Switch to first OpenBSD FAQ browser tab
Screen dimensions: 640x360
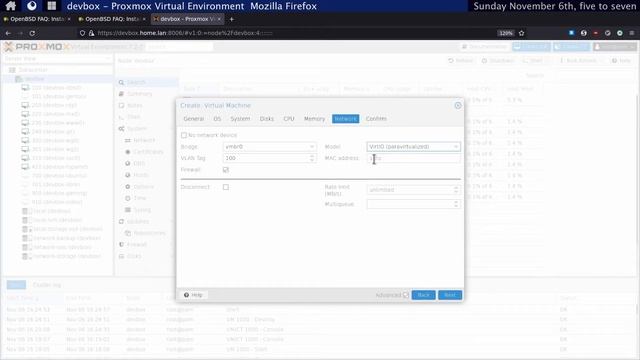coord(37,19)
